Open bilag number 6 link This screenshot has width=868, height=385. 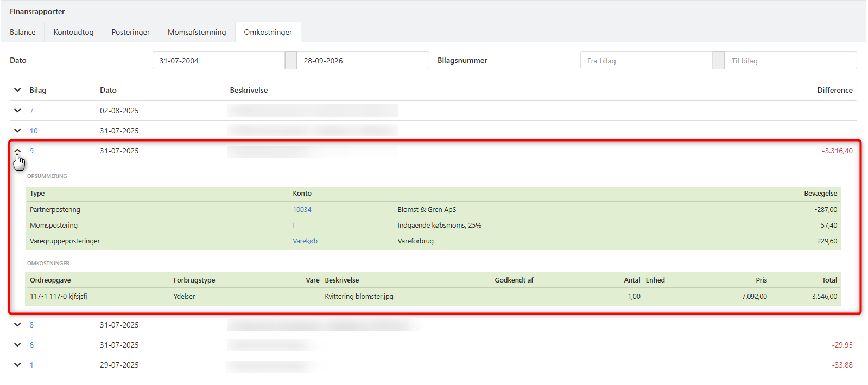click(x=31, y=345)
